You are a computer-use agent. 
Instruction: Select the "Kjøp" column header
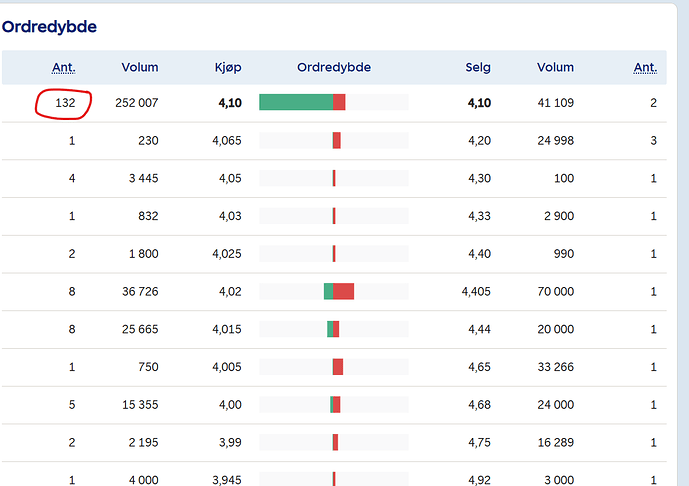click(x=227, y=68)
